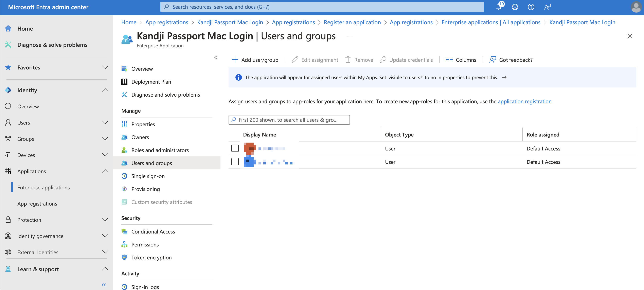Open the notifications bell icon

point(499,7)
